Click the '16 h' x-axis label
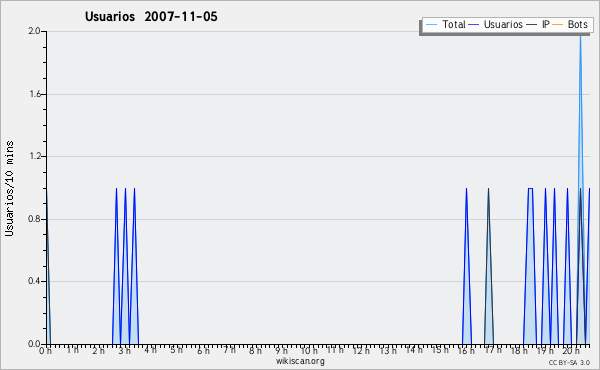600x370 pixels. (x=466, y=351)
